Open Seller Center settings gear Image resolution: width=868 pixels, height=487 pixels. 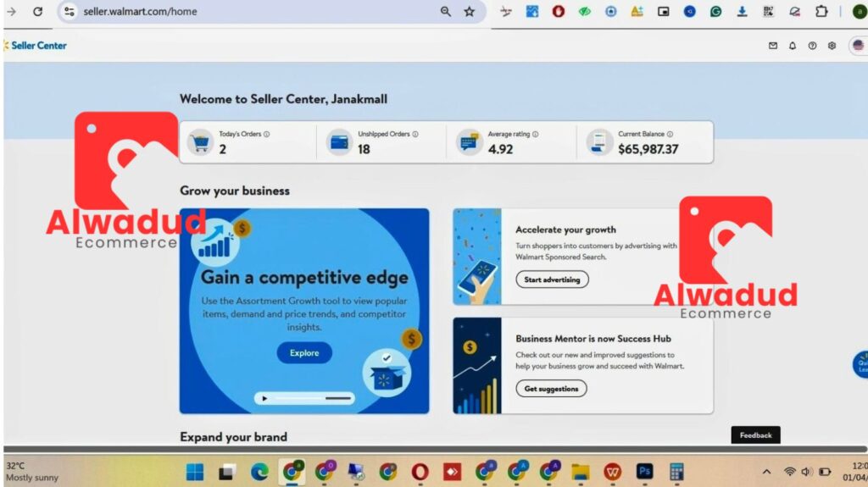coord(832,46)
